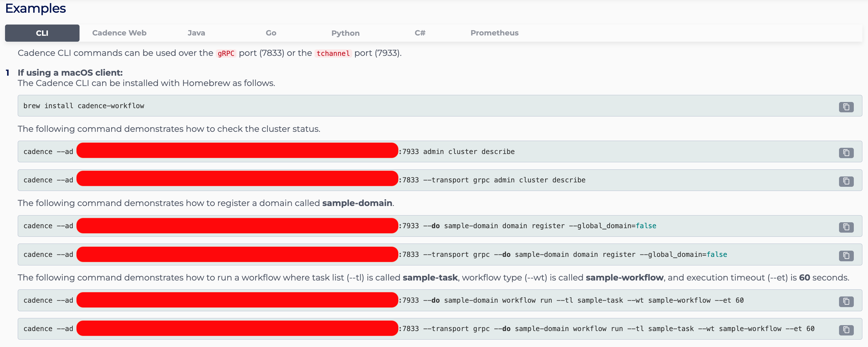The width and height of the screenshot is (868, 347).
Task: Open the Python examples tab
Action: click(x=345, y=33)
